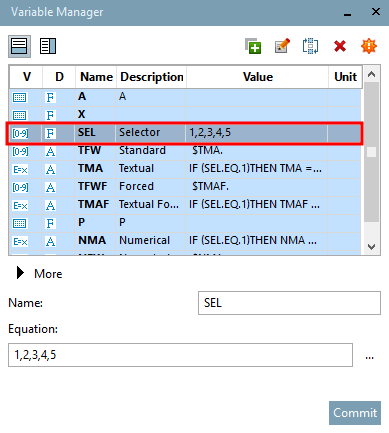Click the E=x equation icon in TMAF row
This screenshot has width=389, height=433.
coord(20,206)
